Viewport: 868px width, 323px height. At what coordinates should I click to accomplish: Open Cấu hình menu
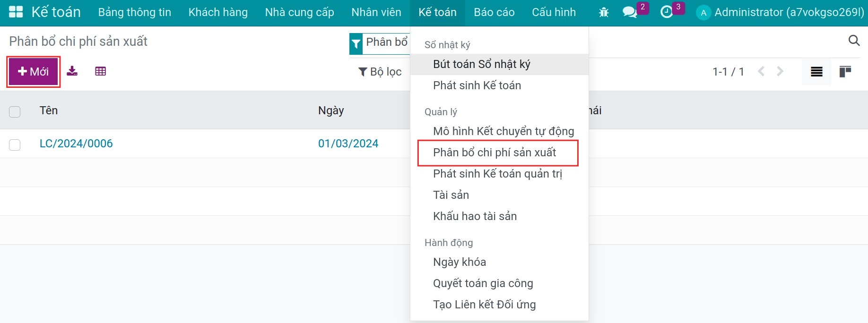click(x=554, y=12)
